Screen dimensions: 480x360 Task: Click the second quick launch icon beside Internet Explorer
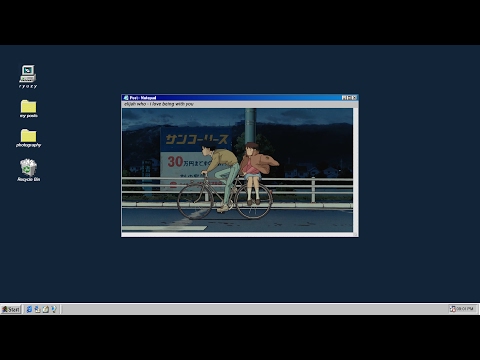38,309
